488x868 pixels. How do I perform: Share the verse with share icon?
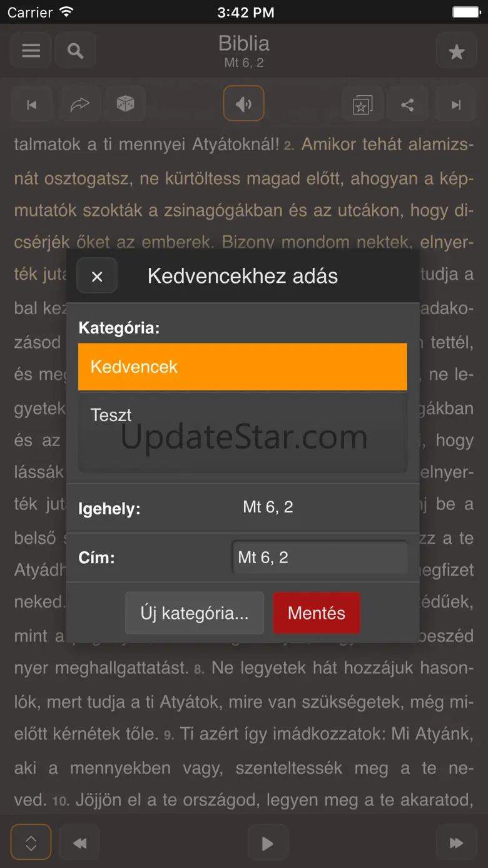point(407,105)
